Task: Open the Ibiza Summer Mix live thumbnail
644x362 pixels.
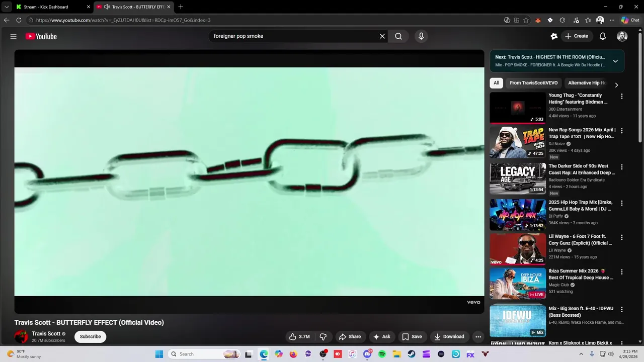Action: (518, 284)
